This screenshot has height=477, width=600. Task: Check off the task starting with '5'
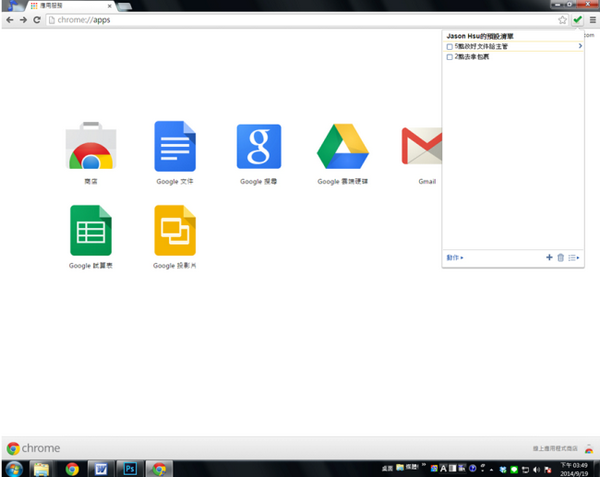[450, 47]
